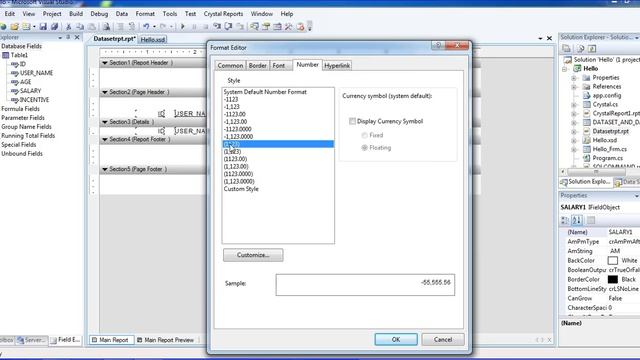Open the Crystal Reports menu

tap(223, 14)
